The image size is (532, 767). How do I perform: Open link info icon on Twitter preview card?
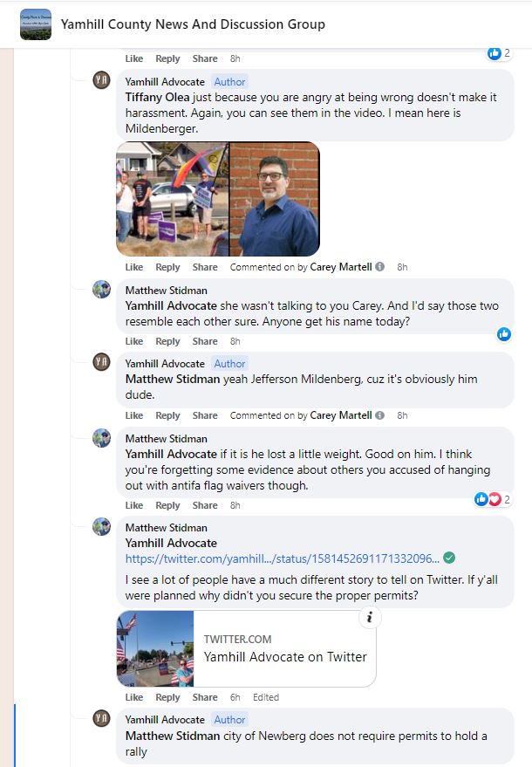370,617
